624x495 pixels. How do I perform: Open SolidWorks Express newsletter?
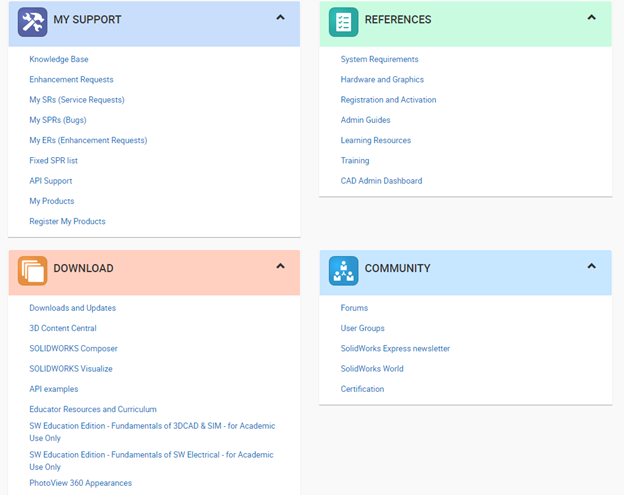(395, 349)
